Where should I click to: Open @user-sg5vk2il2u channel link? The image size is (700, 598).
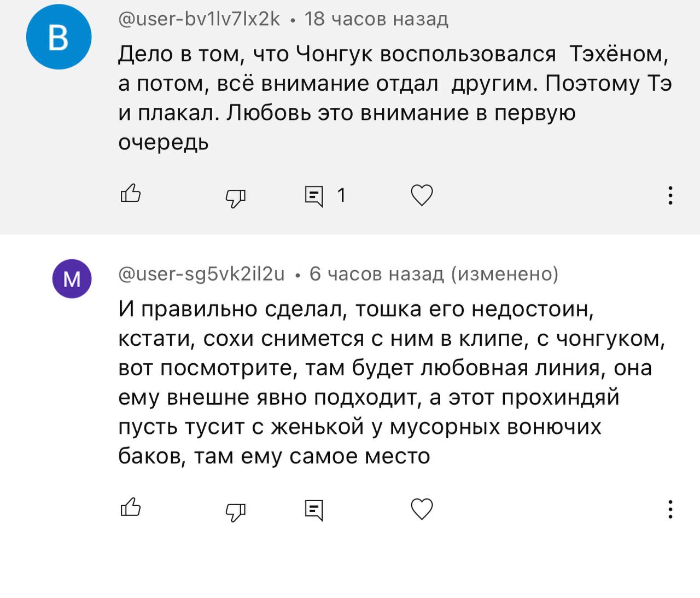[201, 273]
